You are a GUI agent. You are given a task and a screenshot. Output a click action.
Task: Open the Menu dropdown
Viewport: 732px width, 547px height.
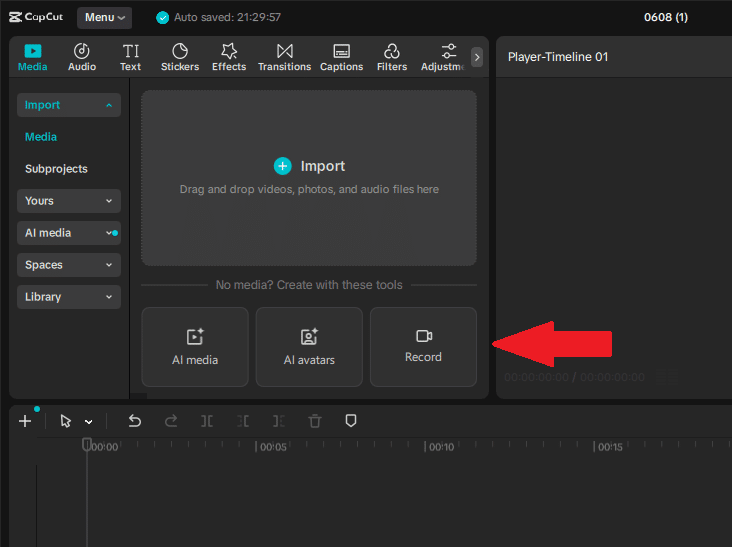[x=105, y=18]
